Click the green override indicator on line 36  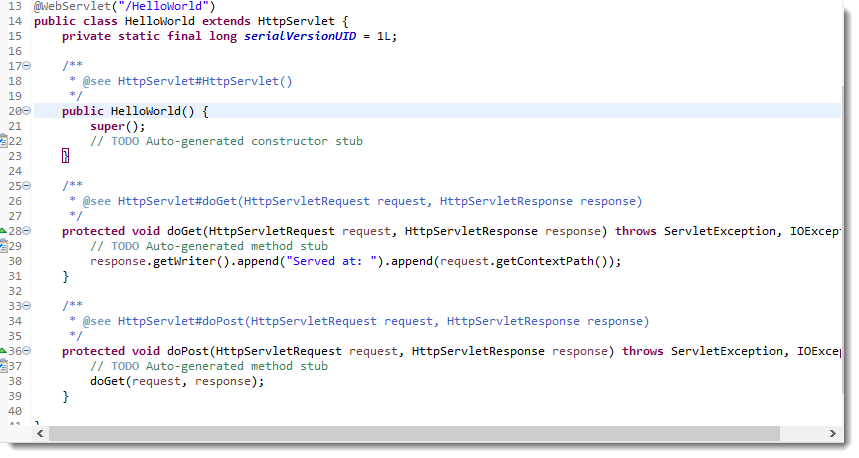tap(3, 351)
